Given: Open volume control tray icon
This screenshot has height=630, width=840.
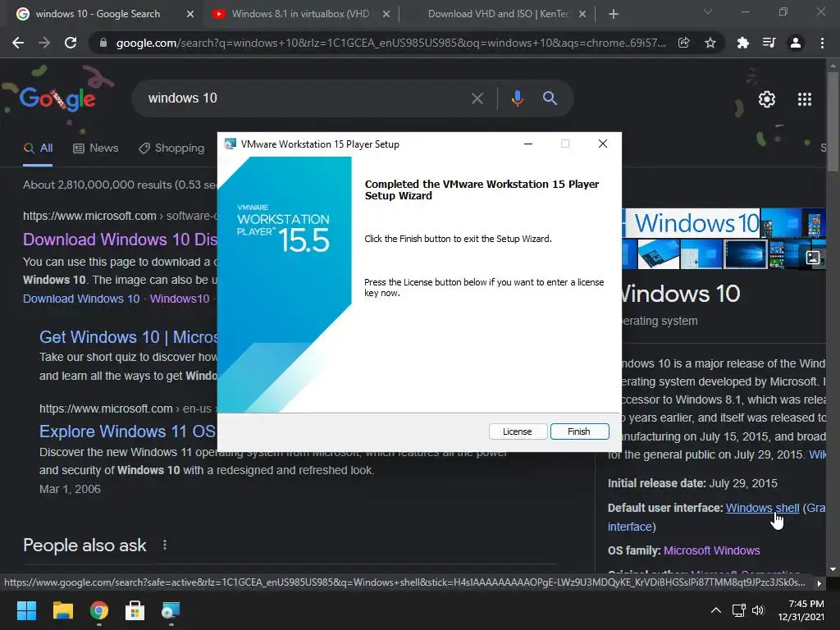Looking at the screenshot, I should [758, 610].
